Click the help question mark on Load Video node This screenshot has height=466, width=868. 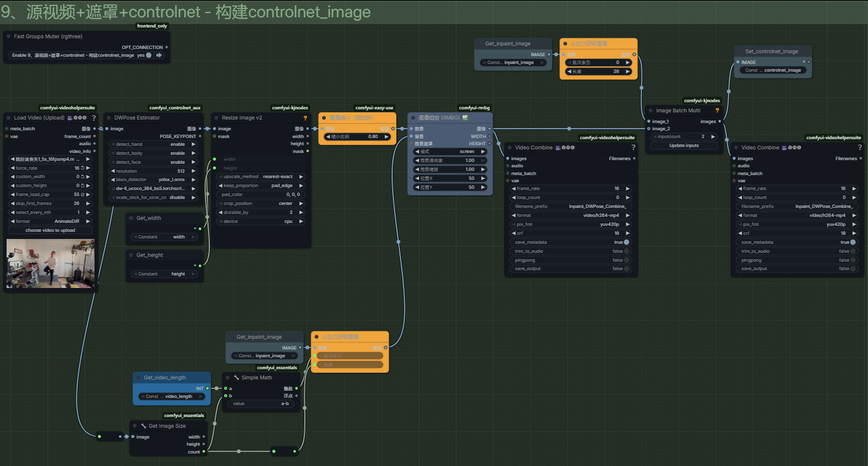tap(94, 118)
